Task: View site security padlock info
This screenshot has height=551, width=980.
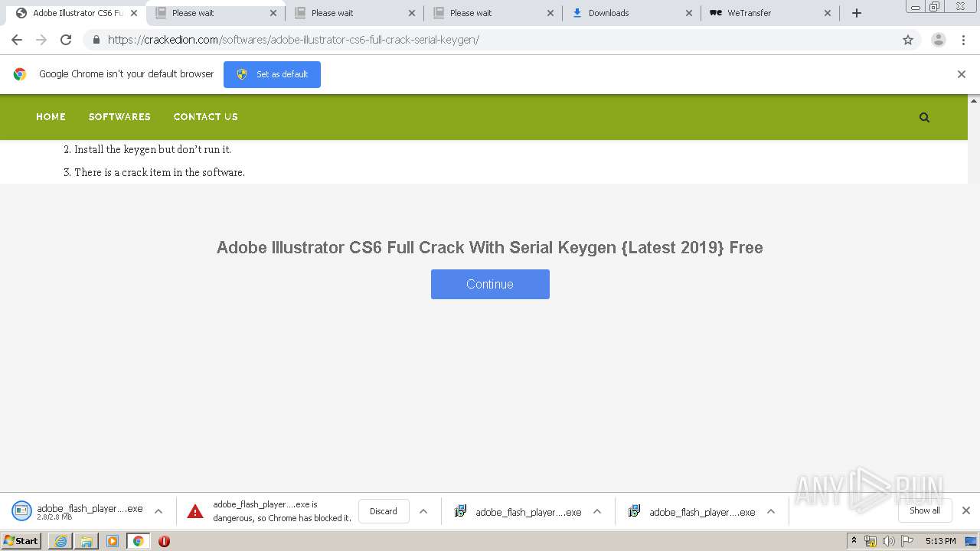Action: pyautogui.click(x=96, y=40)
